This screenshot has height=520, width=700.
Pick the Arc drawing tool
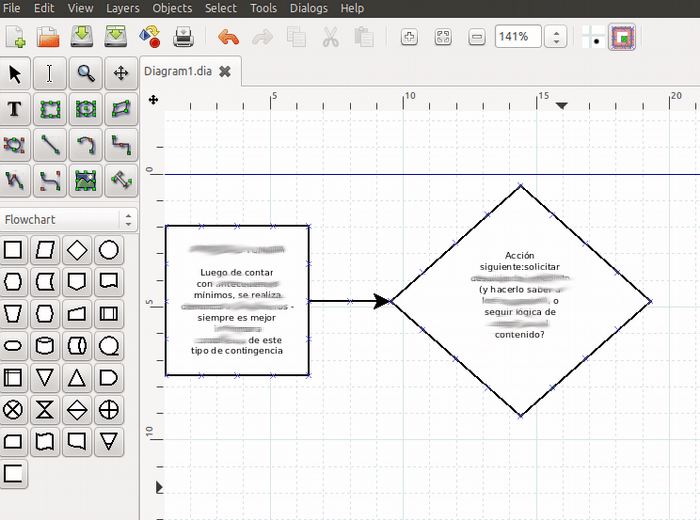85,145
